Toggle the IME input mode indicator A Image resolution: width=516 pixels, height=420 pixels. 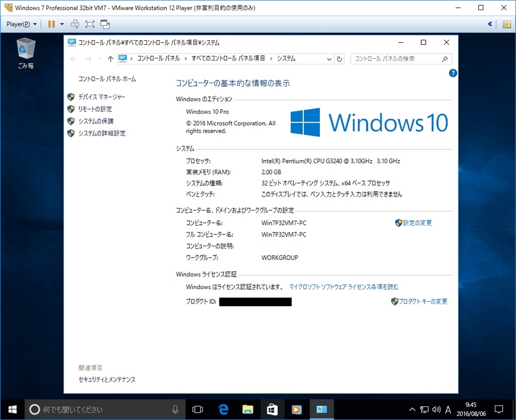(448, 409)
